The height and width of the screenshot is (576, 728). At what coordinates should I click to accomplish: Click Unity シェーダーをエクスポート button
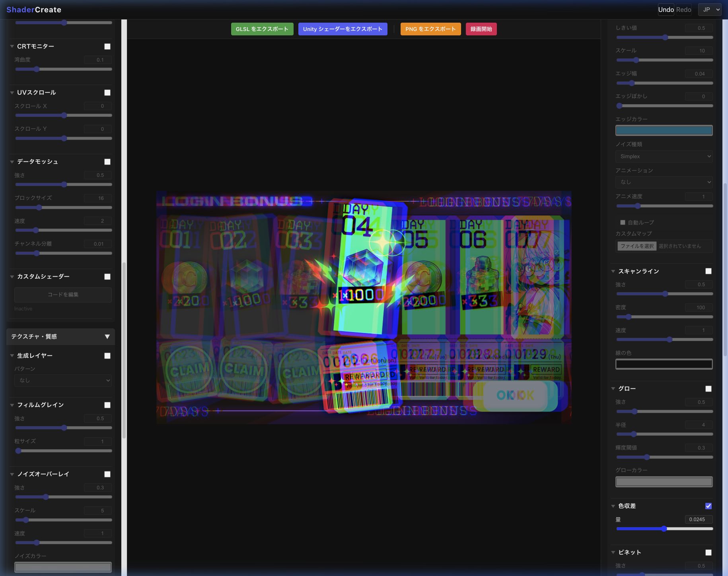click(x=343, y=29)
